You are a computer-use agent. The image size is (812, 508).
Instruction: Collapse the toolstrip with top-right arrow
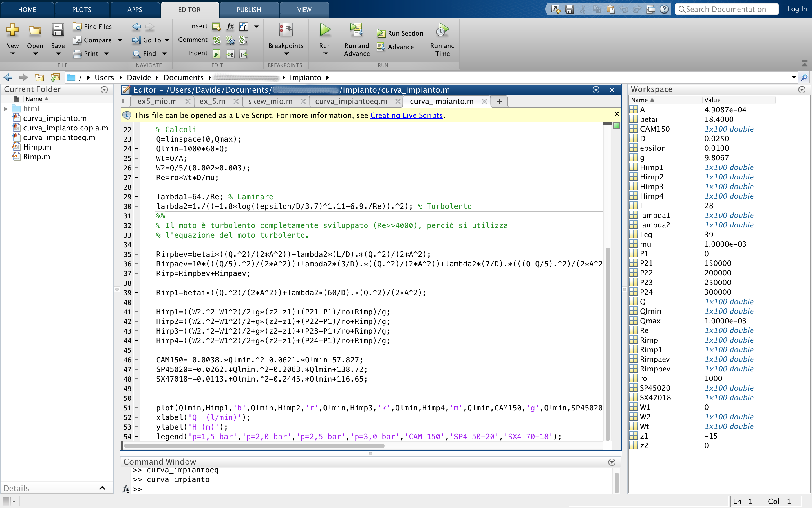(804, 63)
